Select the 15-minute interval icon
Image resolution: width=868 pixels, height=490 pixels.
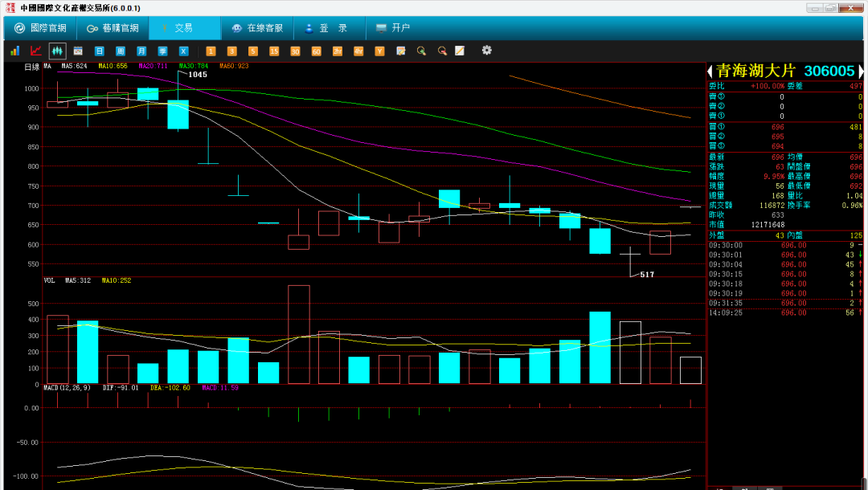click(x=273, y=51)
